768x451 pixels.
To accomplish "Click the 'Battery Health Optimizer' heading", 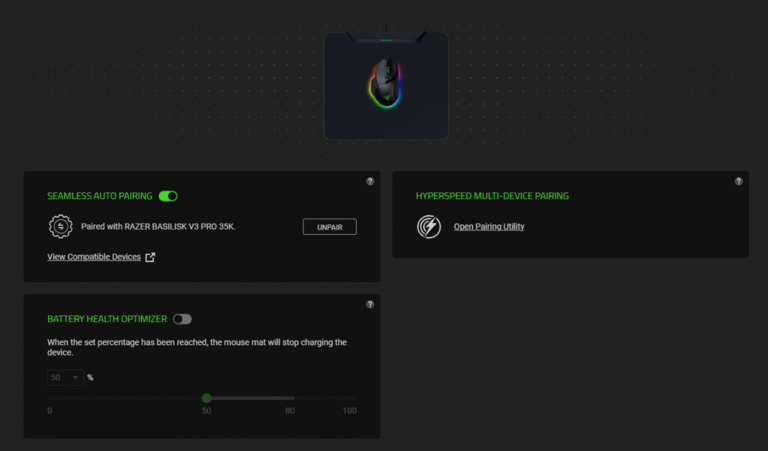I will 107,319.
